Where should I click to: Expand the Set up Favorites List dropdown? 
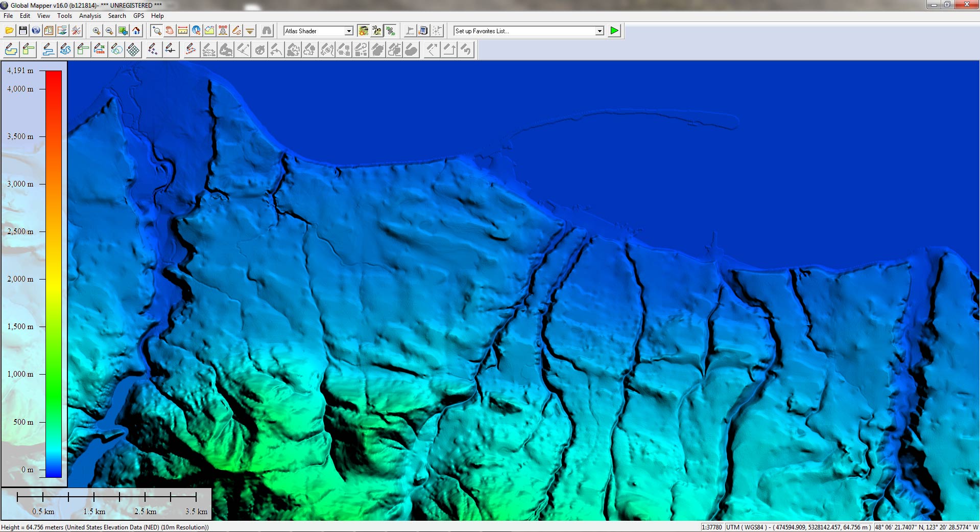(600, 31)
